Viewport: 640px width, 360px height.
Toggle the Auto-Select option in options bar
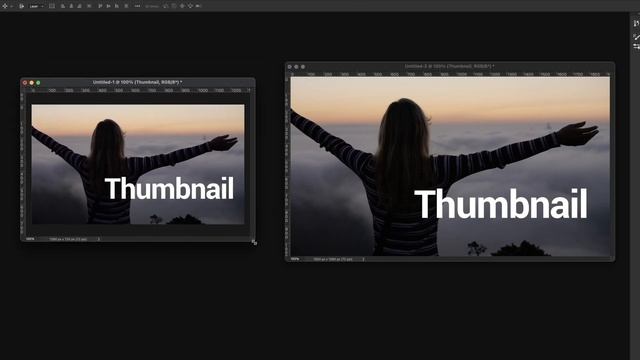coord(21,6)
